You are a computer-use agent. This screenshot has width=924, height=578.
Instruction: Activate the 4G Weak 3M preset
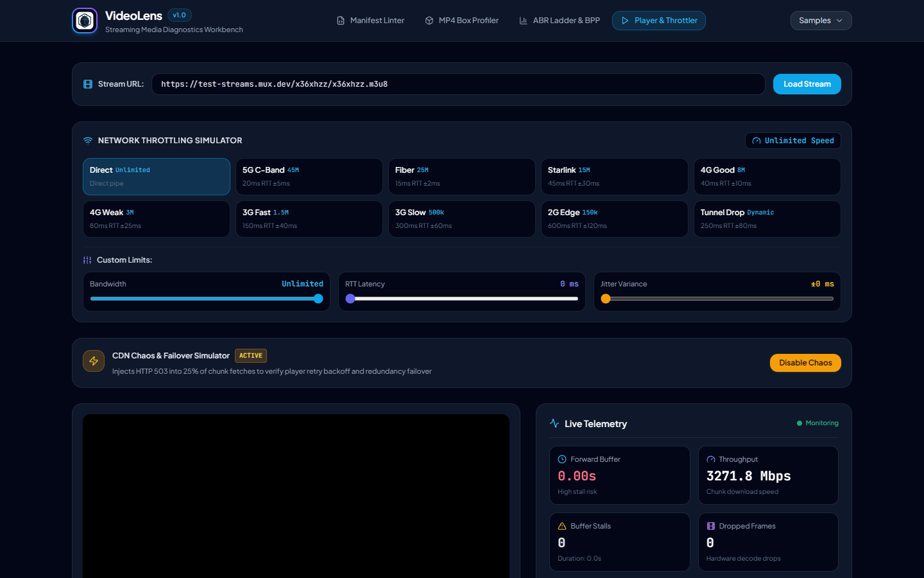click(157, 219)
